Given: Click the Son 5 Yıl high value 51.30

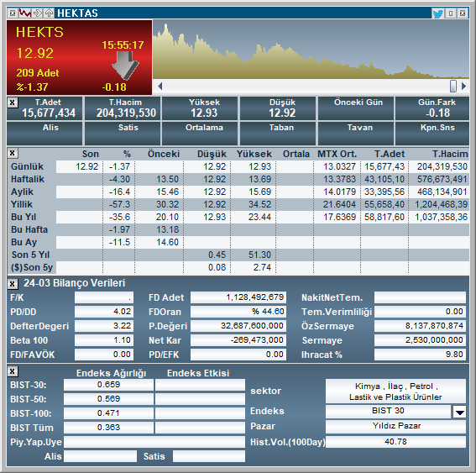Looking at the screenshot, I should pos(259,255).
